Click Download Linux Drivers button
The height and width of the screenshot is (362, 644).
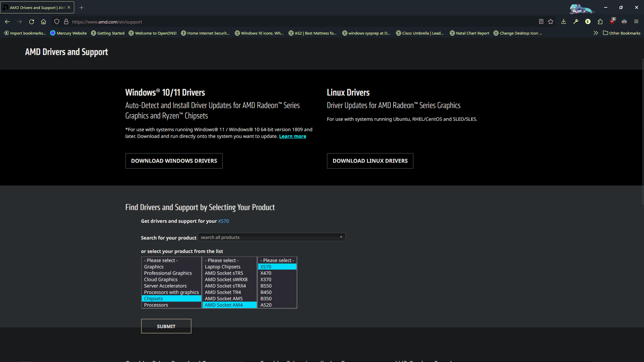pos(370,161)
